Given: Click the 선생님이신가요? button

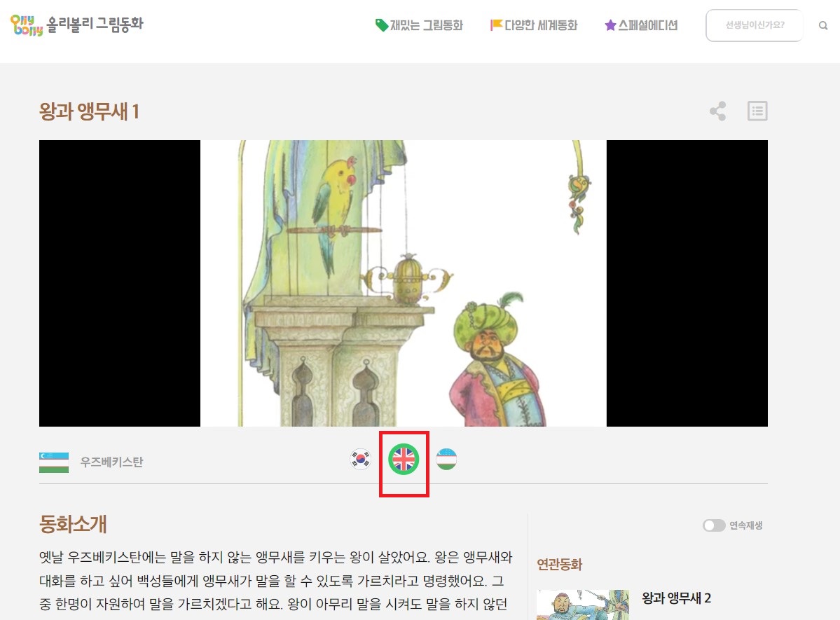Looking at the screenshot, I should click(x=755, y=25).
